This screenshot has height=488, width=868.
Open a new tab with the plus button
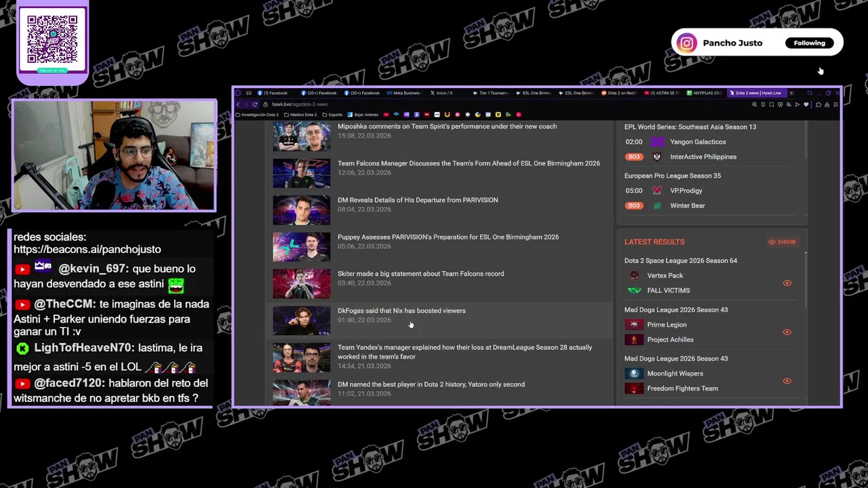click(x=791, y=93)
